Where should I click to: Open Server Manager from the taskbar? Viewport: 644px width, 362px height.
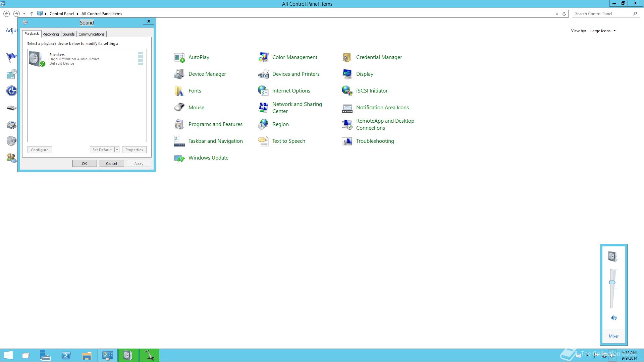45,355
